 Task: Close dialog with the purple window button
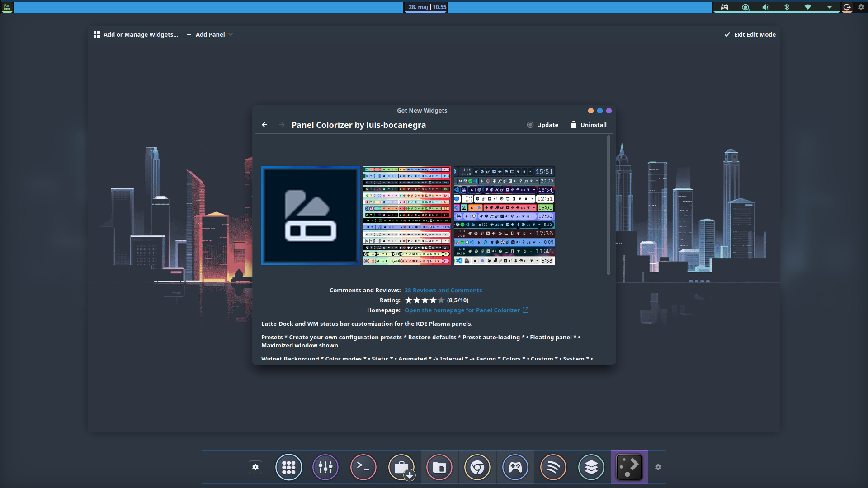pyautogui.click(x=609, y=111)
